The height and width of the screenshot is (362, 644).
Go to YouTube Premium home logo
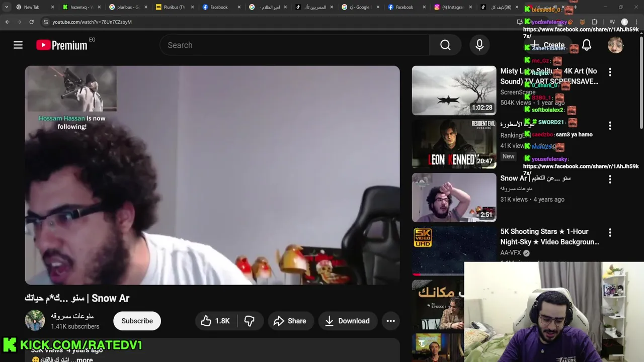point(62,45)
